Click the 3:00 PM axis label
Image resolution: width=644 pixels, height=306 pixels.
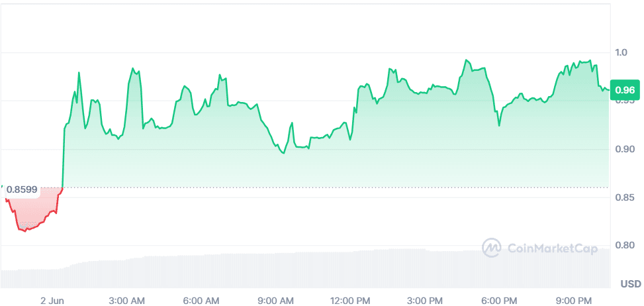point(424,300)
